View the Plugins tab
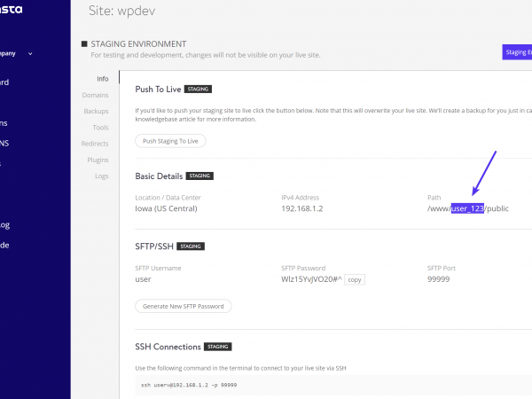 click(x=98, y=160)
